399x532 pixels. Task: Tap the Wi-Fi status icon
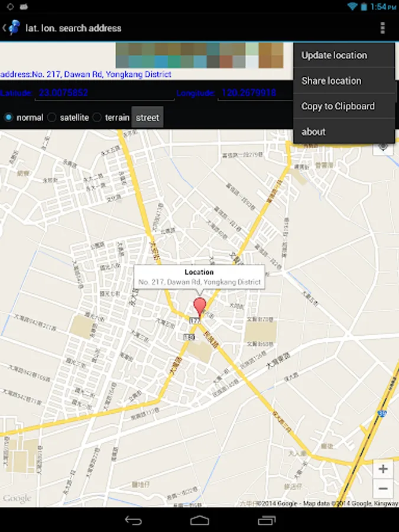click(352, 7)
